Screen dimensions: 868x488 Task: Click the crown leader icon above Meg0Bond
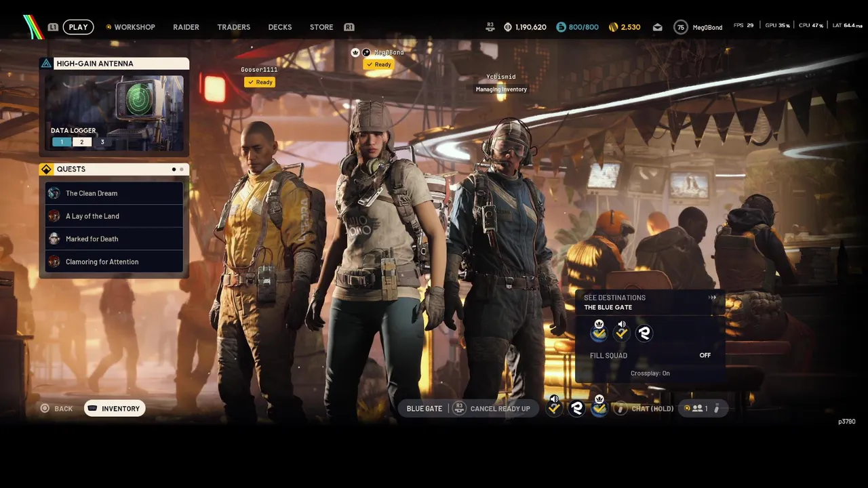tap(355, 52)
